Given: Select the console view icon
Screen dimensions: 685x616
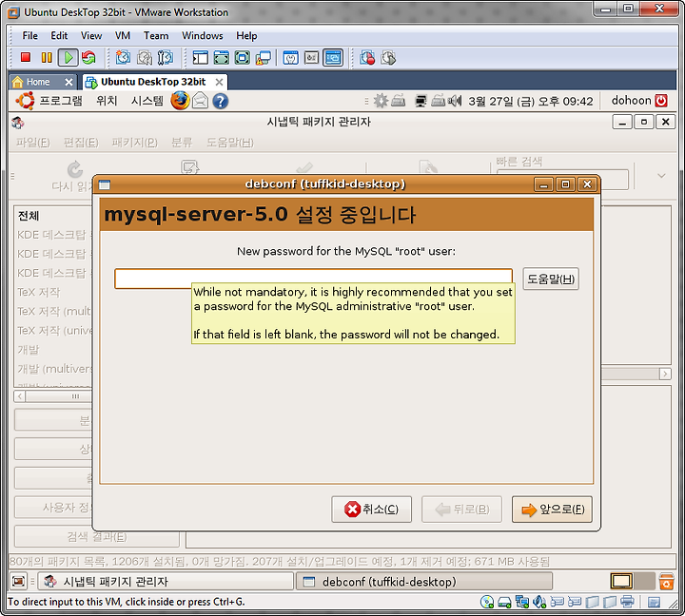Looking at the screenshot, I should 333,57.
